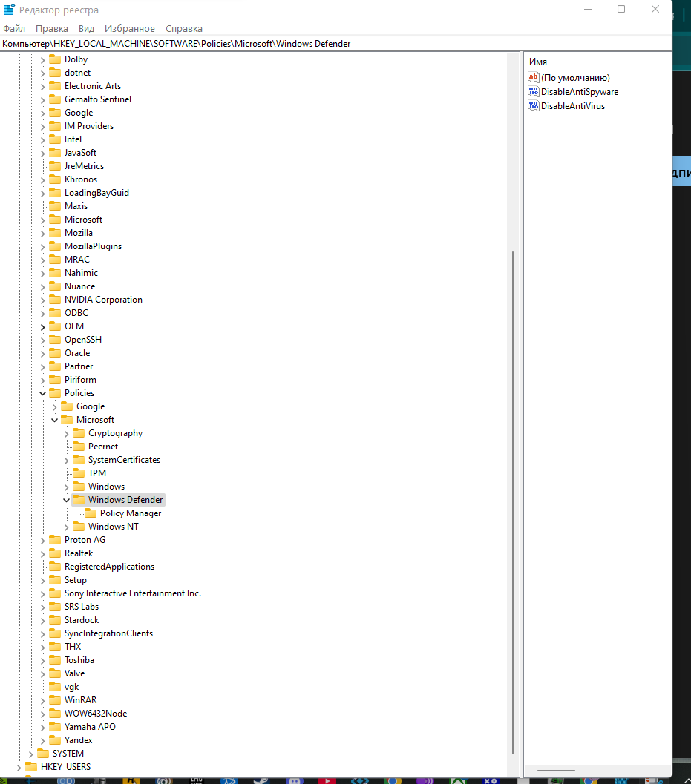691x784 pixels.
Task: Click the string value icon beside (По умолчанию)
Action: [534, 77]
